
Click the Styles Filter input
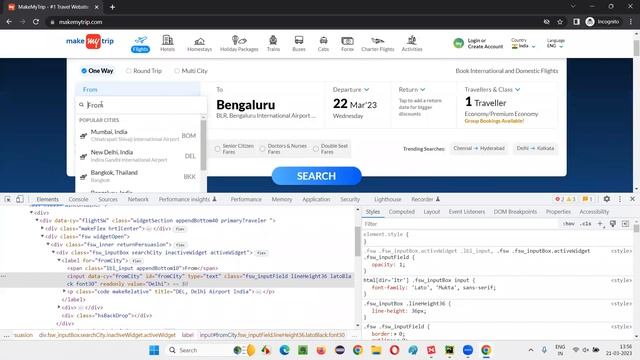click(x=460, y=224)
